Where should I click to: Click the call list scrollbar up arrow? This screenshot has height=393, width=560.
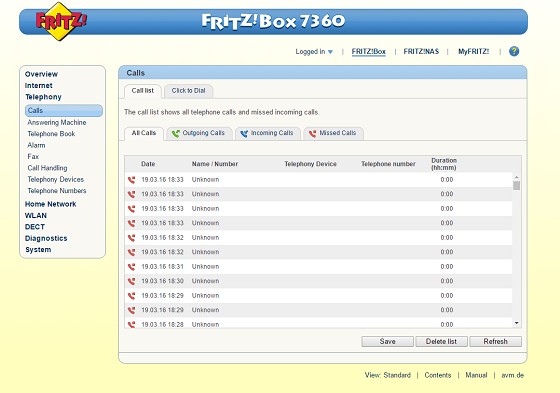click(x=516, y=177)
